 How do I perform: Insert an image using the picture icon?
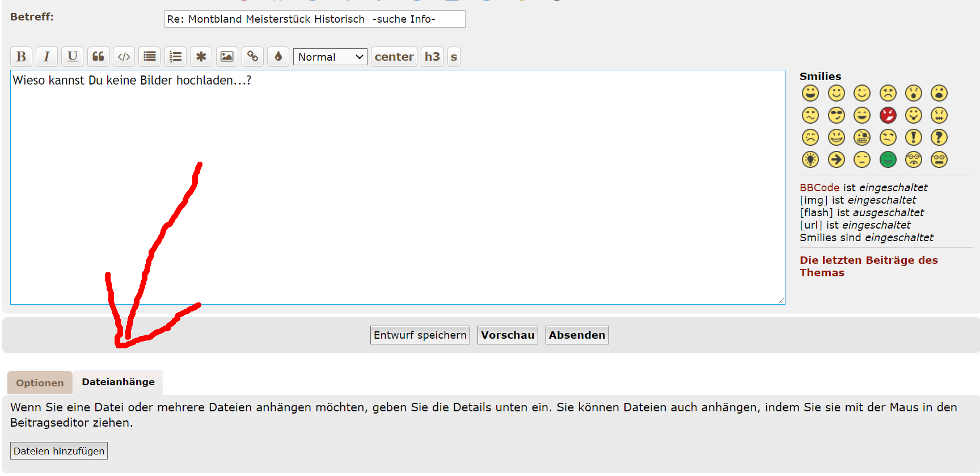point(227,57)
